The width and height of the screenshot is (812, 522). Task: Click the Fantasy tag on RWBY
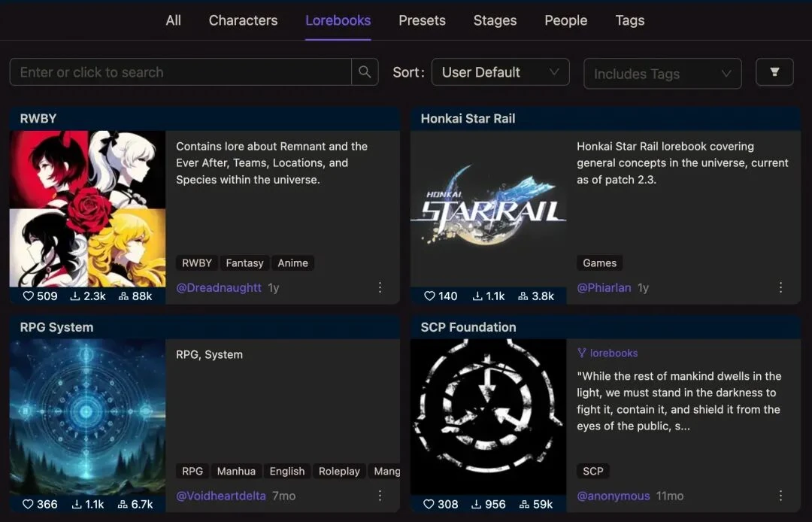pyautogui.click(x=244, y=263)
